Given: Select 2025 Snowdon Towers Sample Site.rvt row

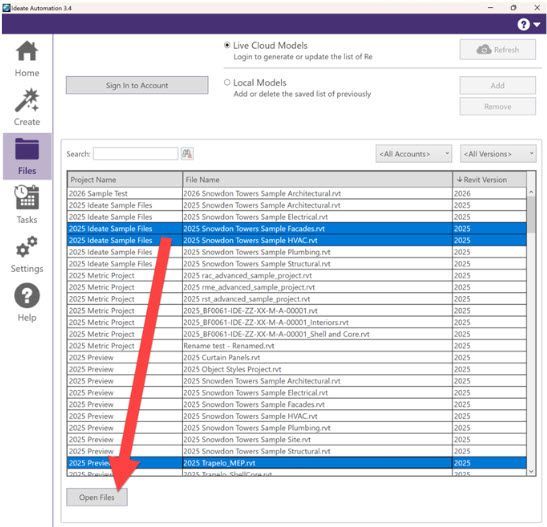Looking at the screenshot, I should point(297,439).
